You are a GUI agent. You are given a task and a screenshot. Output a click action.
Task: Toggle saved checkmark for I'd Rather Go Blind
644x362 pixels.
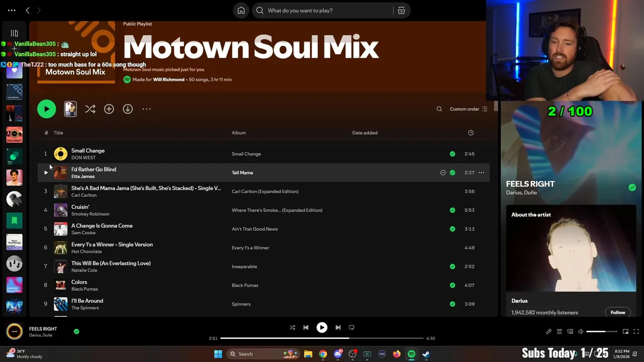click(452, 172)
